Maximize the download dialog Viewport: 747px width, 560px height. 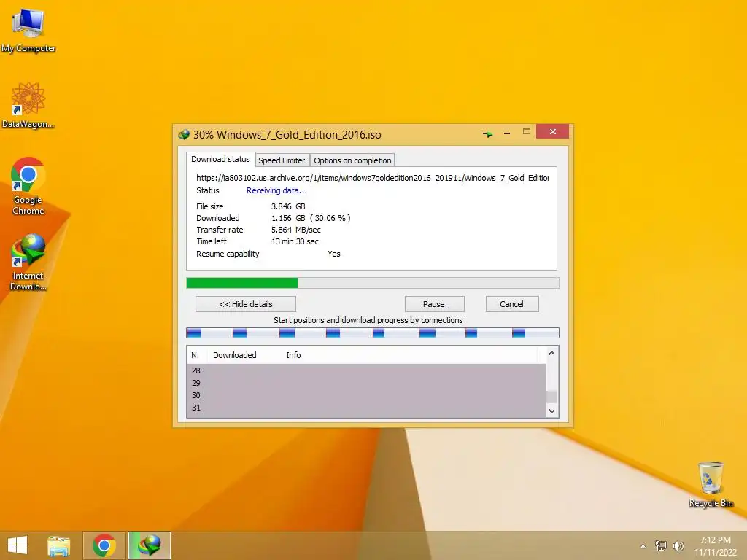[527, 131]
